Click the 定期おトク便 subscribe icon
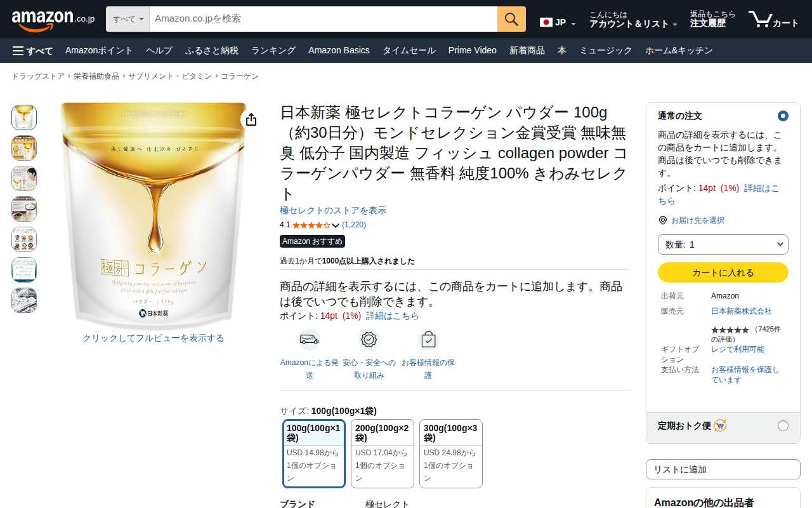The width and height of the screenshot is (812, 508). tap(719, 425)
